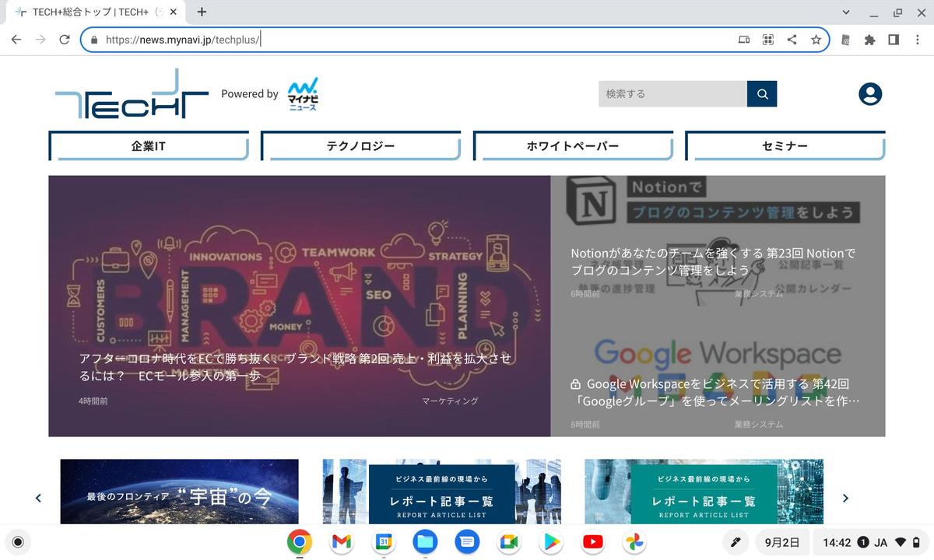The height and width of the screenshot is (560, 934).
Task: Visit the マイナビニュース logo link
Action: pyautogui.click(x=303, y=94)
